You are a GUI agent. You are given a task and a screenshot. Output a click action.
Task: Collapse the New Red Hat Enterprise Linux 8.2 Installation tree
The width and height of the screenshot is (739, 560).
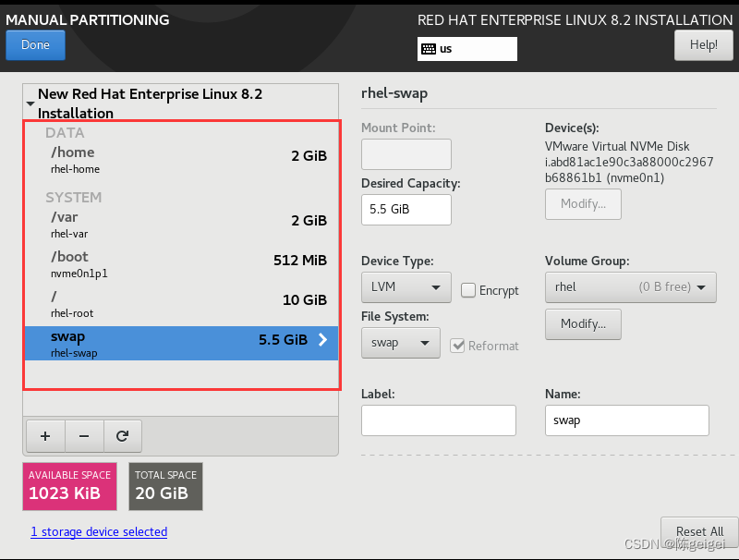pyautogui.click(x=30, y=103)
